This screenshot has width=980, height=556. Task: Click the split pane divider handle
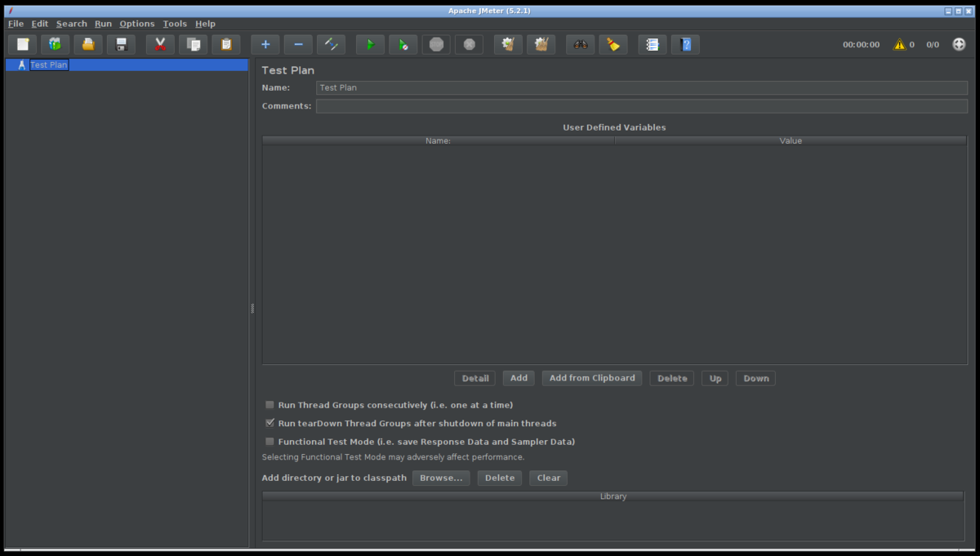pos(252,309)
